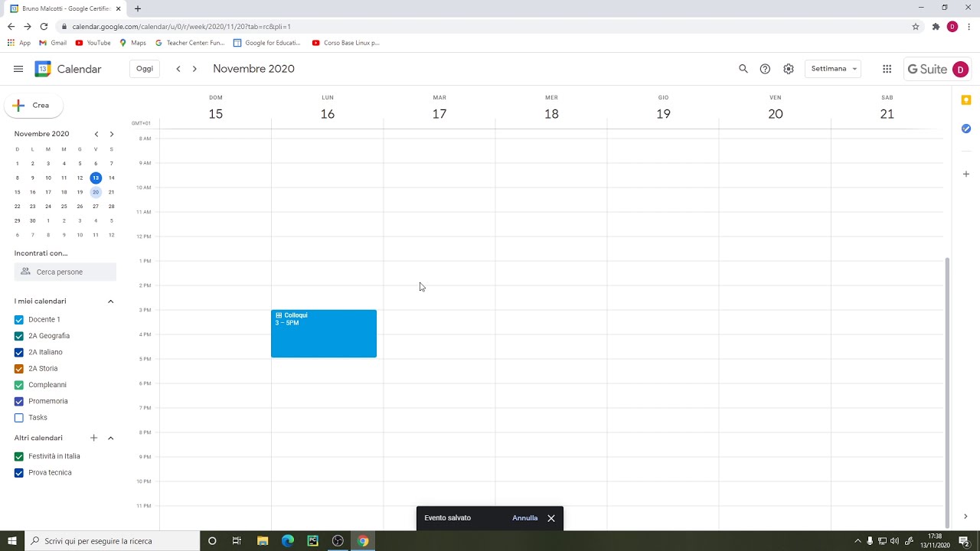Image resolution: width=980 pixels, height=551 pixels.
Task: Select date 13 in mini calendar
Action: tap(96, 178)
